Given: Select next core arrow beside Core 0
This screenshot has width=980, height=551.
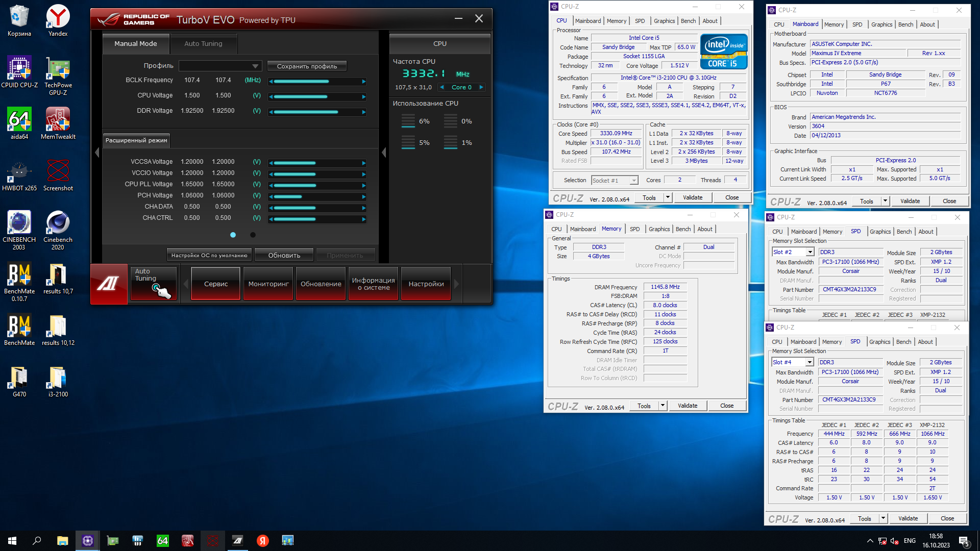Looking at the screenshot, I should pos(481,87).
